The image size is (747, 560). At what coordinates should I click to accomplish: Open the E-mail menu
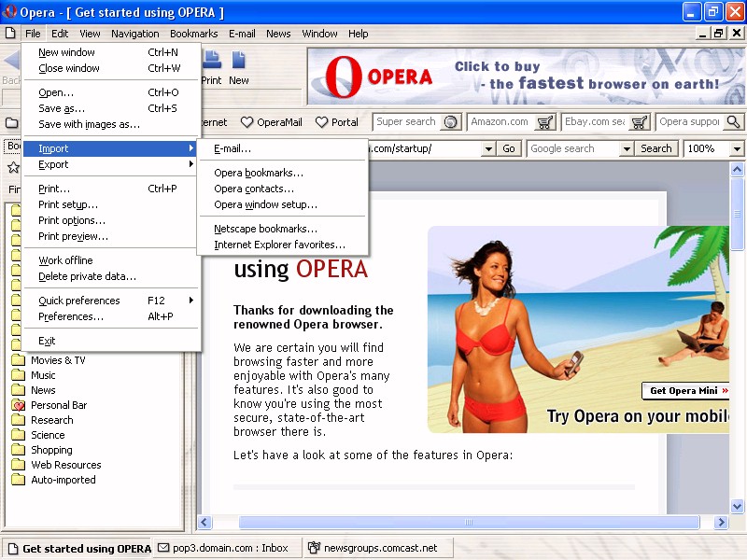click(242, 34)
